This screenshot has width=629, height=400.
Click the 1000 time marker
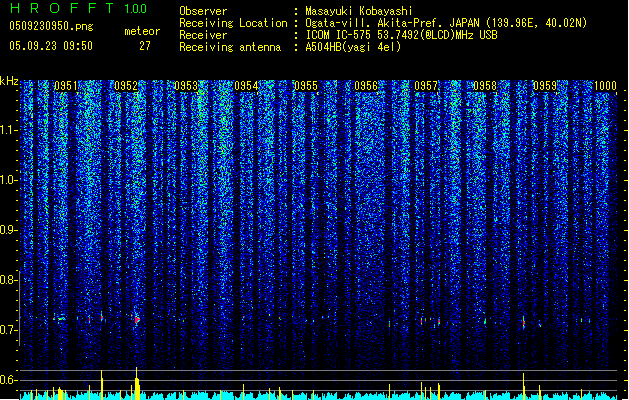[605, 86]
